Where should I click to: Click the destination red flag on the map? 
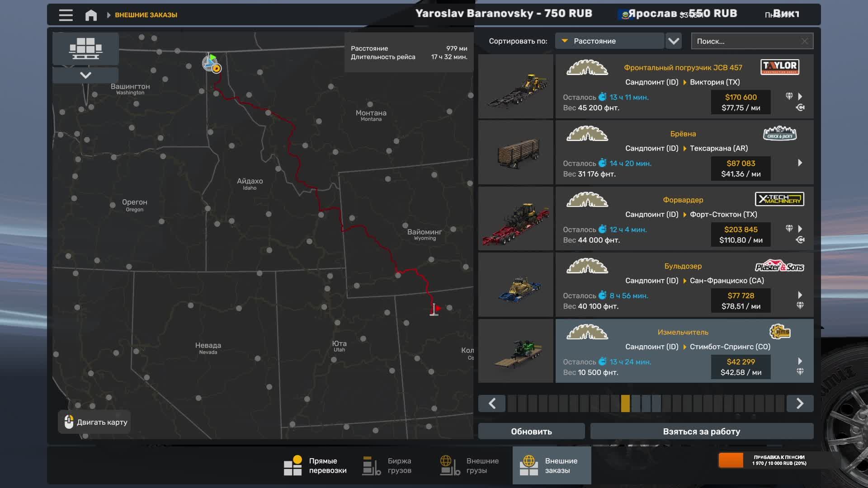(x=436, y=309)
